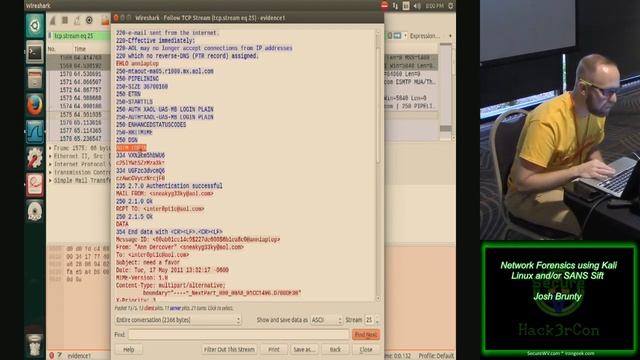Click the Subject: need a favor line

tap(147, 262)
